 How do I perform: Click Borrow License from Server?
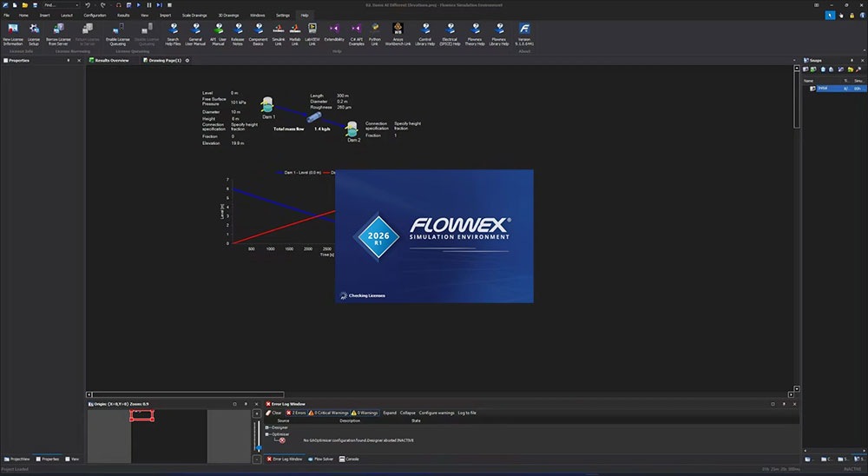pyautogui.click(x=58, y=35)
